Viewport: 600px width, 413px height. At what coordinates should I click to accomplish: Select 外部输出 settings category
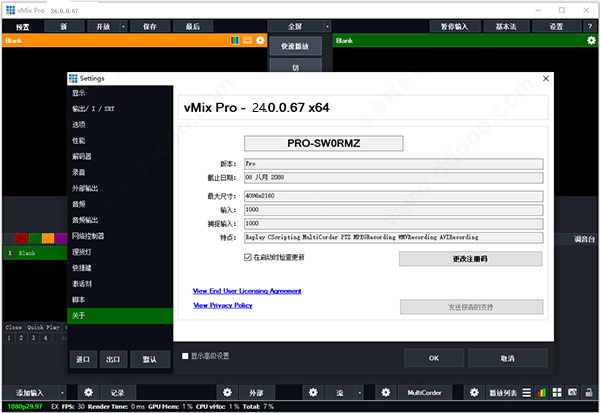(x=120, y=188)
